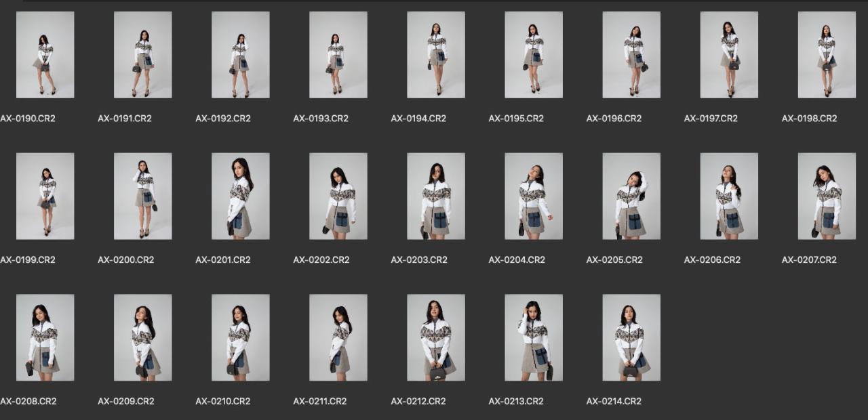Select the AX-0211.CR2 filename label

tap(320, 401)
